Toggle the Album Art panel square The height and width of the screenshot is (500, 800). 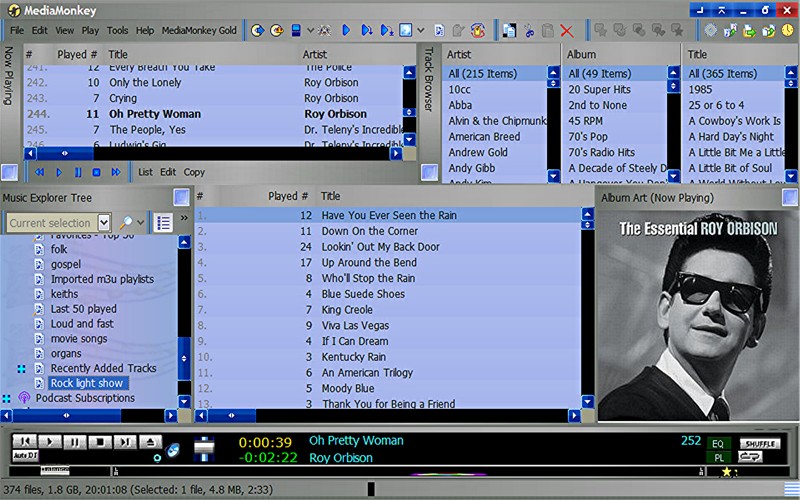(790, 197)
